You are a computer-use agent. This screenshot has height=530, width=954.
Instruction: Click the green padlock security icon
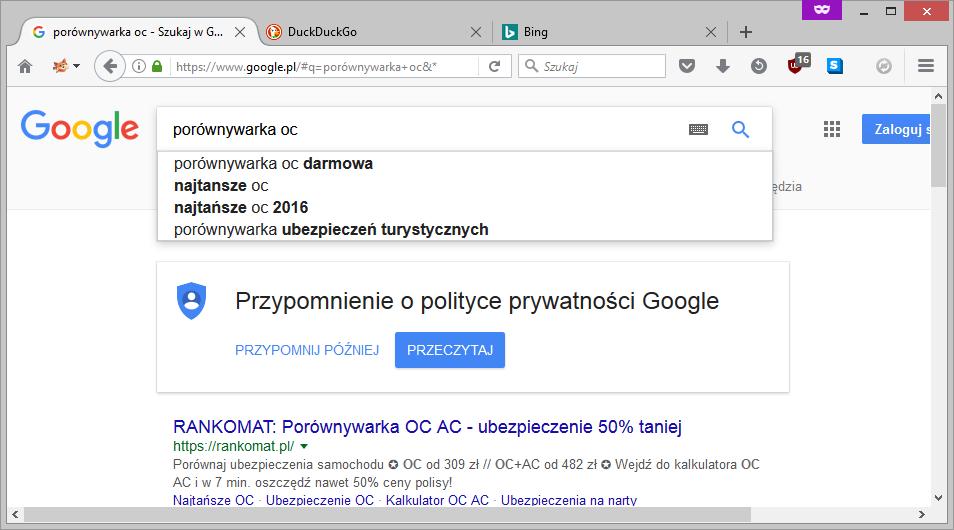pos(157,66)
